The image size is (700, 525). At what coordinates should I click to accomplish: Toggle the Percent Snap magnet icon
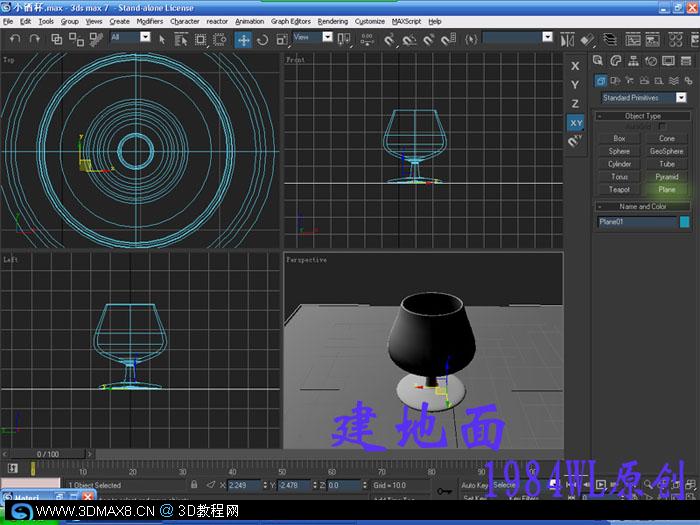(429, 40)
